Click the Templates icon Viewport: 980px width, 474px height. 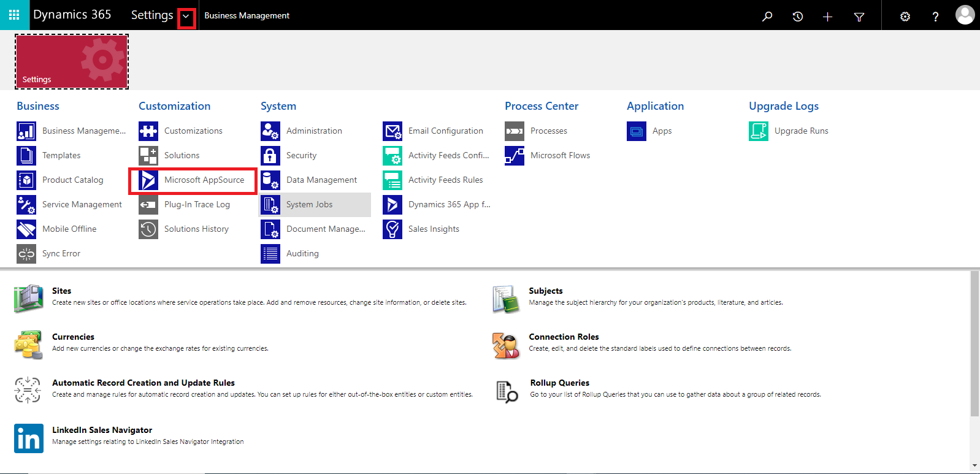[26, 156]
